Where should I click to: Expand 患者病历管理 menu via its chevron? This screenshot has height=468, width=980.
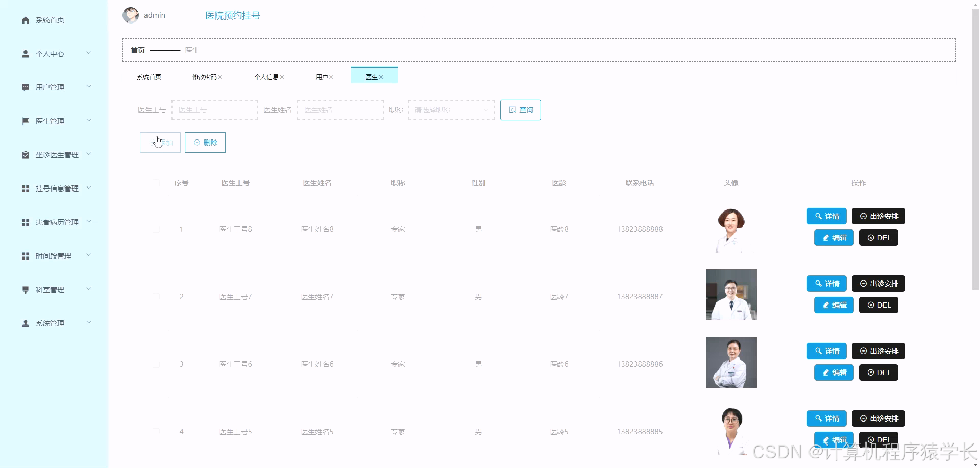[x=89, y=222]
